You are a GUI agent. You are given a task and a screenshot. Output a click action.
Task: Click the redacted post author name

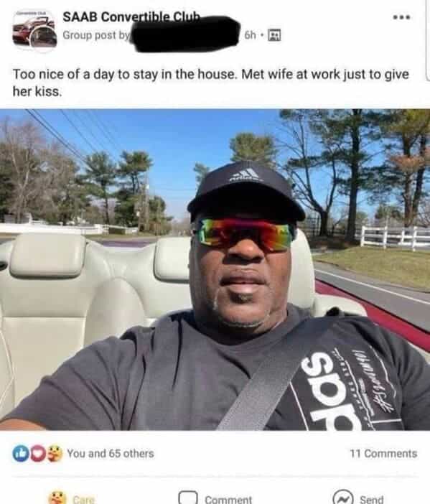point(186,34)
